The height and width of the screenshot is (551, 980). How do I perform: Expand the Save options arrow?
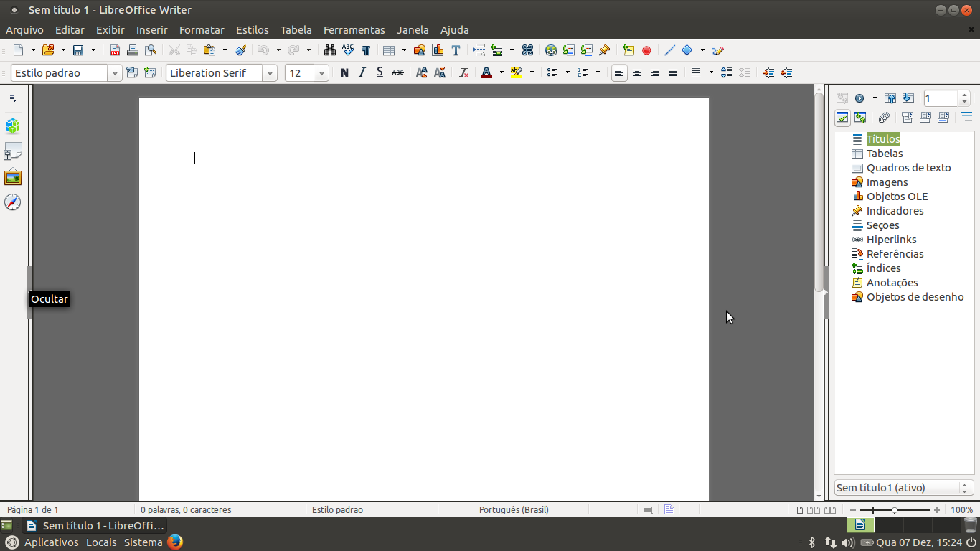[93, 50]
